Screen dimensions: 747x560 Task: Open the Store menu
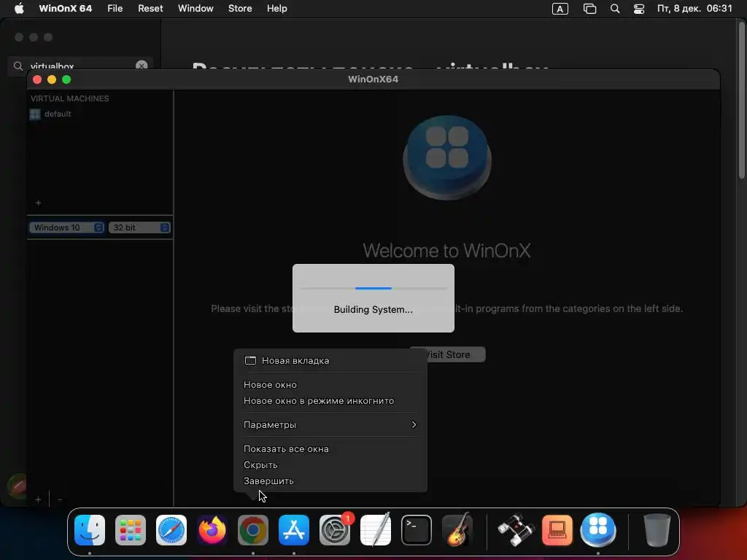coord(239,9)
